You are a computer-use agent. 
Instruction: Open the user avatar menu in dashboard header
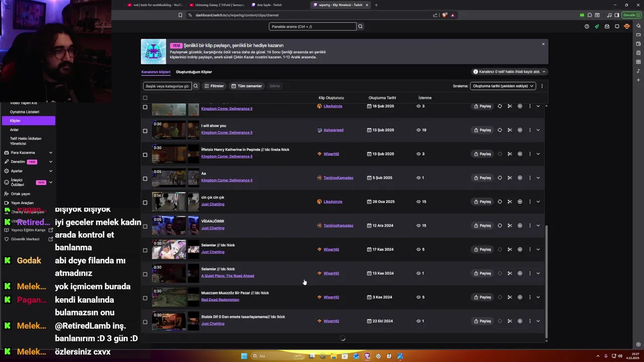[x=627, y=26]
